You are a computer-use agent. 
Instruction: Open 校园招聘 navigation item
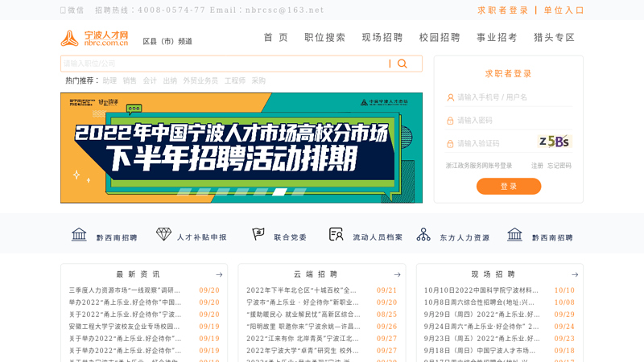[x=440, y=38]
